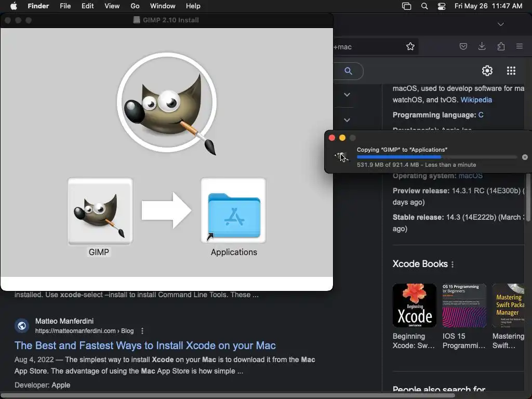The width and height of the screenshot is (532, 399).
Task: Expand the browser tab list chevron
Action: click(500, 24)
